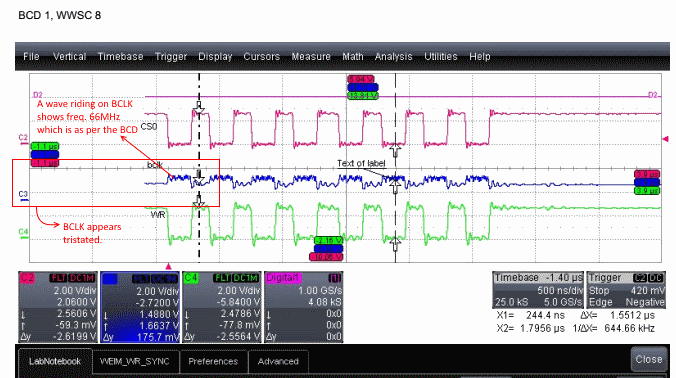This screenshot has width=676, height=378.
Task: Click the 420 mV trigger level value
Action: pos(647,291)
